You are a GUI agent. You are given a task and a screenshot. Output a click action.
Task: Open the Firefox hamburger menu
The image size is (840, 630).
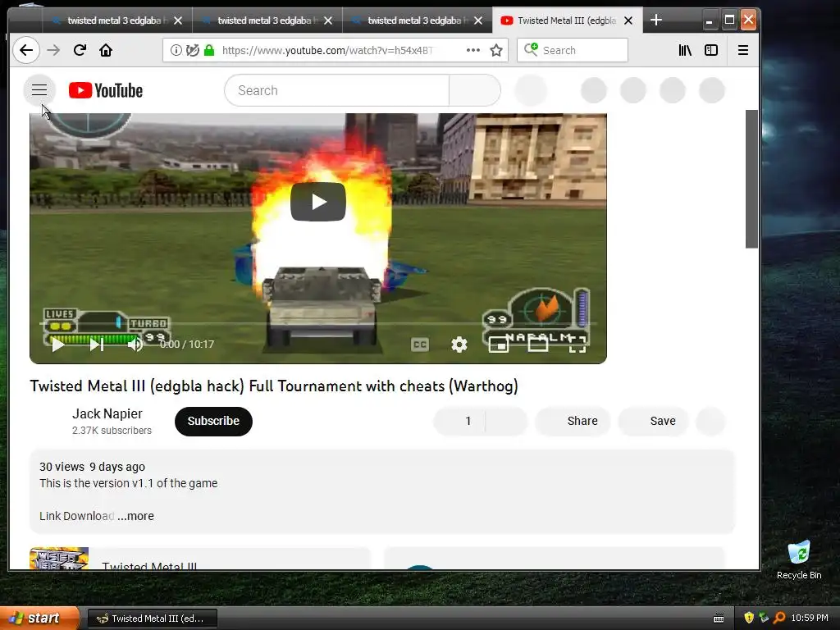tap(743, 50)
